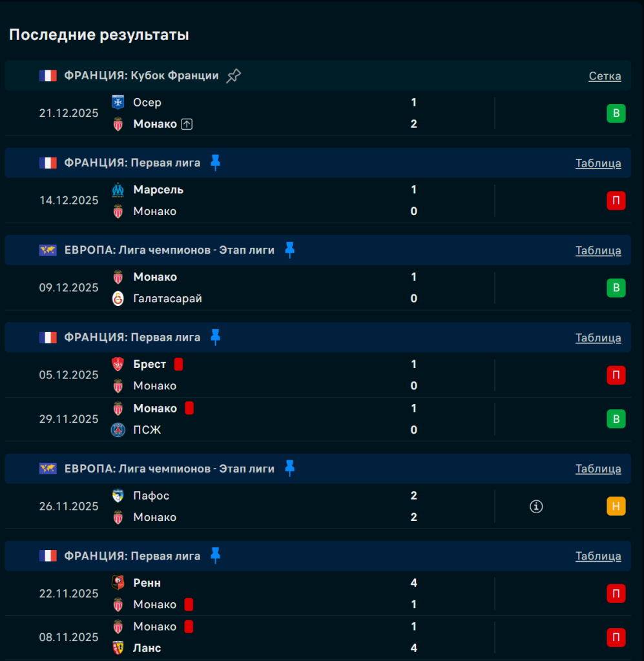This screenshot has height=661, width=644.
Task: Click the green В badge for the Осер match
Action: coord(616,114)
